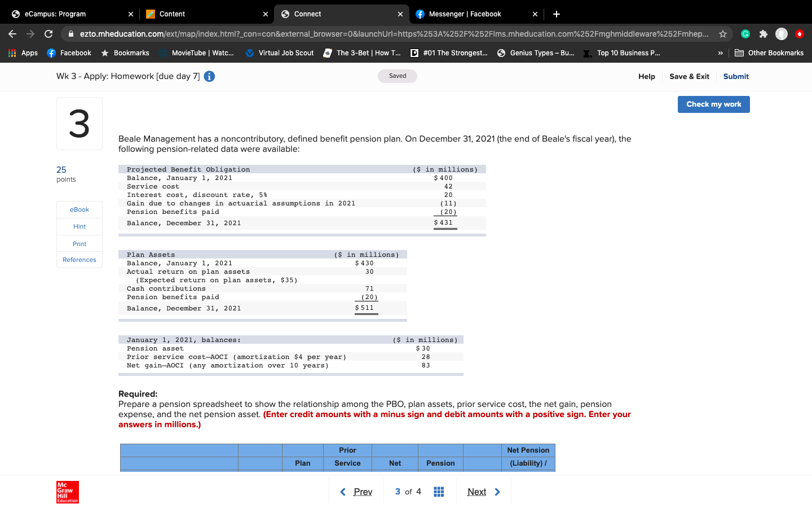Reload the page with the refresh icon
Image resolution: width=812 pixels, height=508 pixels.
point(48,34)
